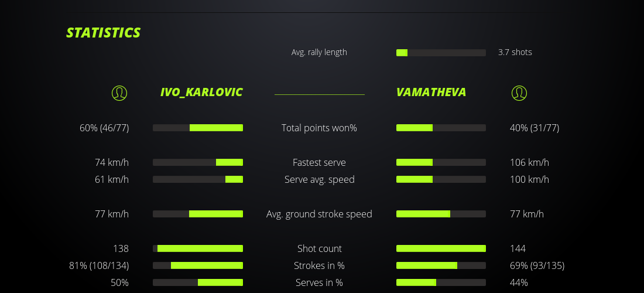Select the 81% (108/134) strokes value

[99, 265]
